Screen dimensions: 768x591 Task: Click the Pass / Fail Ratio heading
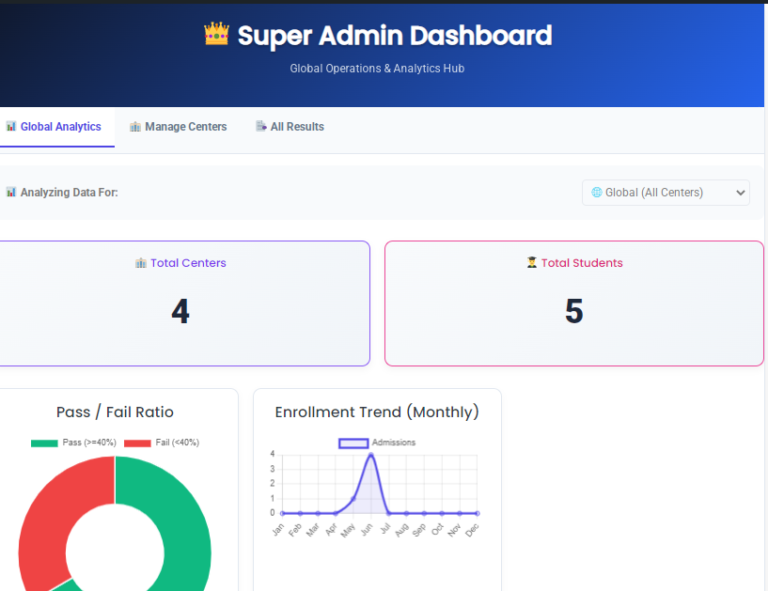[115, 412]
